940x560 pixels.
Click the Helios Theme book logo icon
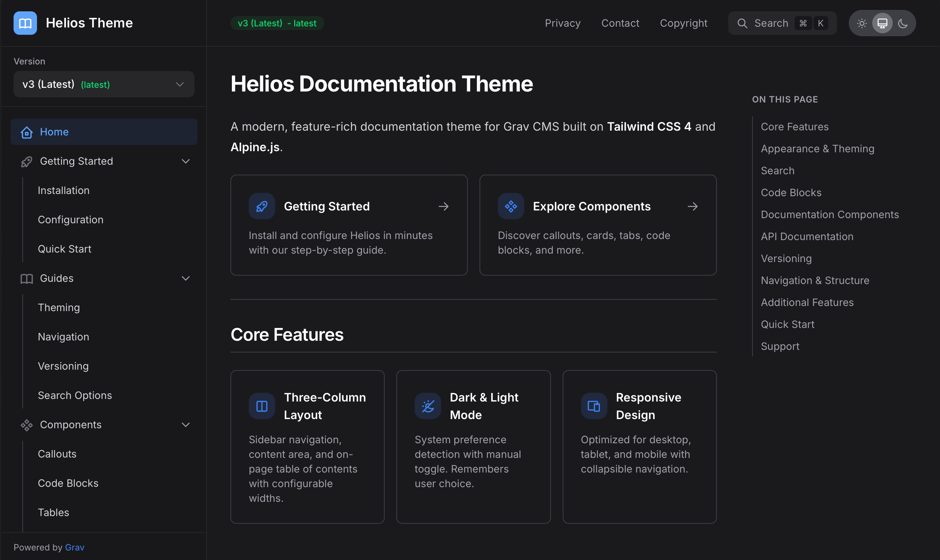click(25, 23)
